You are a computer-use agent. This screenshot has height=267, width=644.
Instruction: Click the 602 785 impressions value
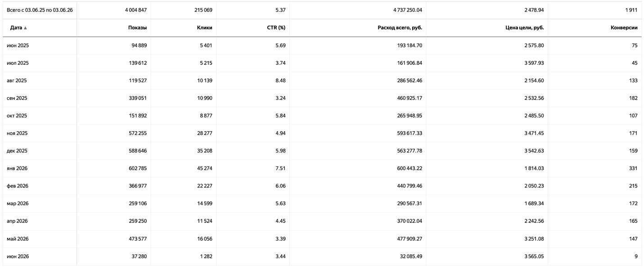point(138,168)
